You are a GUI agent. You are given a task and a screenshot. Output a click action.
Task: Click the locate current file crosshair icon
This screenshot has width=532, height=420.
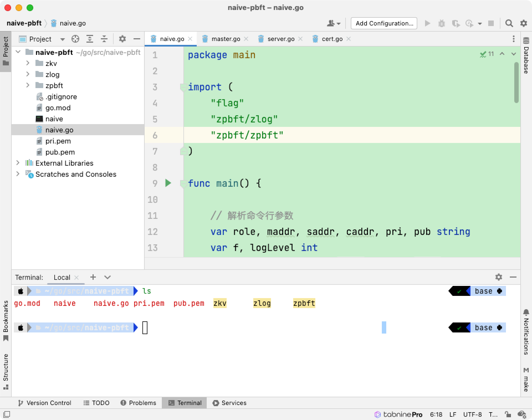point(75,39)
